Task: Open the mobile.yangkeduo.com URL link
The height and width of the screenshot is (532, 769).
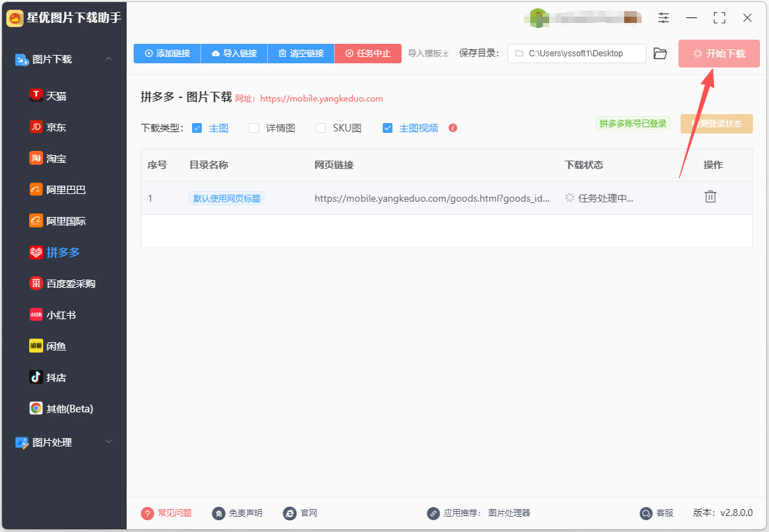Action: click(x=322, y=99)
